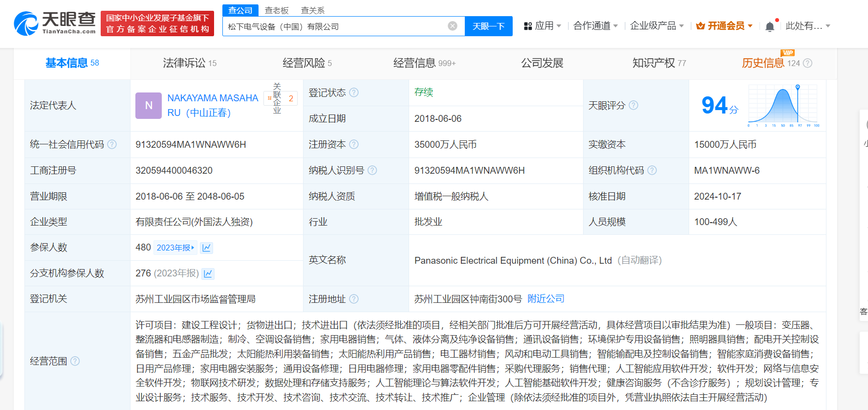Open branch insured count chart icon

208,273
